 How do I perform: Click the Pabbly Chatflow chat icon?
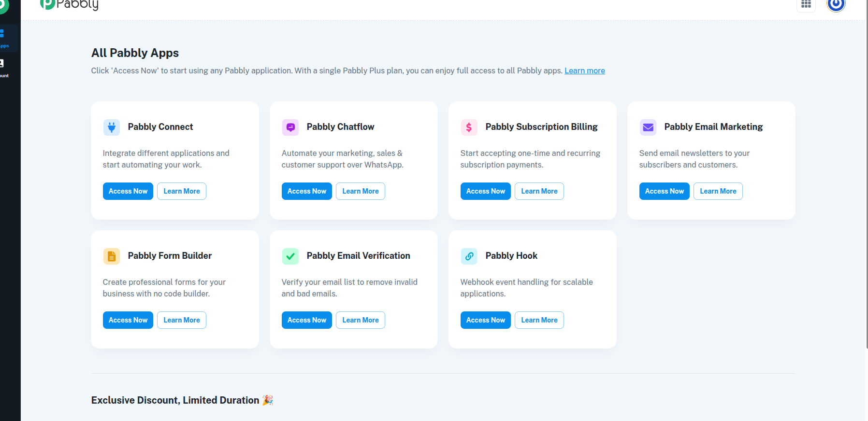pyautogui.click(x=290, y=127)
